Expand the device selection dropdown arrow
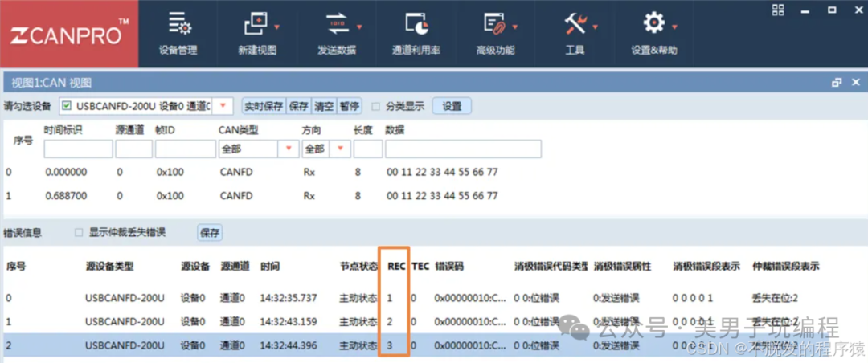Screen dimensions: 868x363 (x=223, y=106)
